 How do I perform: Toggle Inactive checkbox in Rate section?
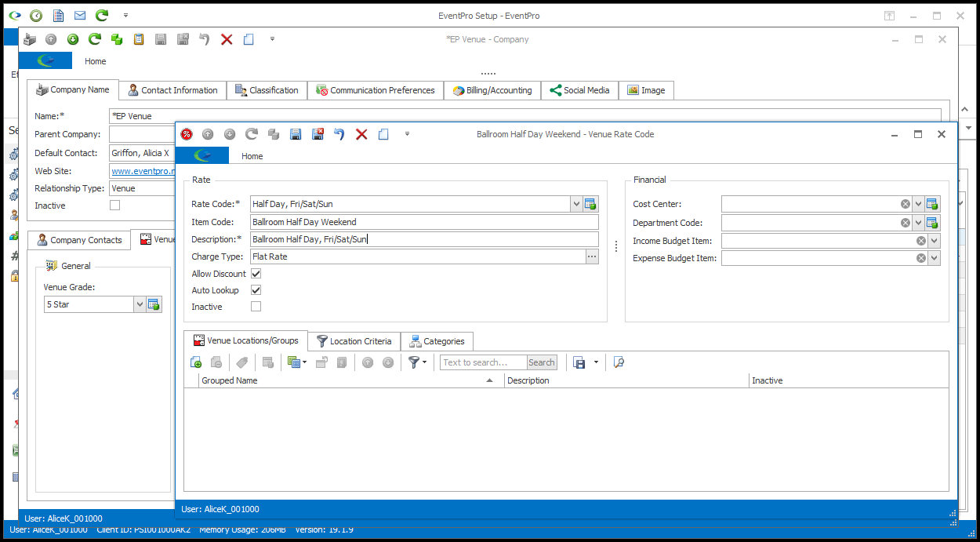point(256,307)
